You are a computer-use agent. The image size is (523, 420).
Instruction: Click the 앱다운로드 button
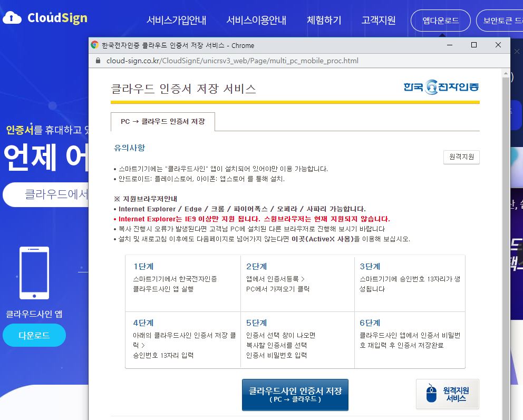click(441, 21)
